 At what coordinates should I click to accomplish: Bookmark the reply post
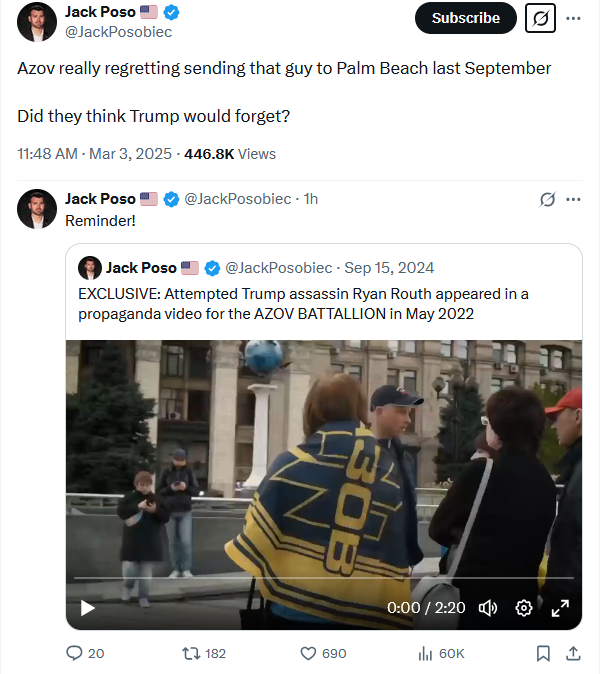(x=543, y=653)
